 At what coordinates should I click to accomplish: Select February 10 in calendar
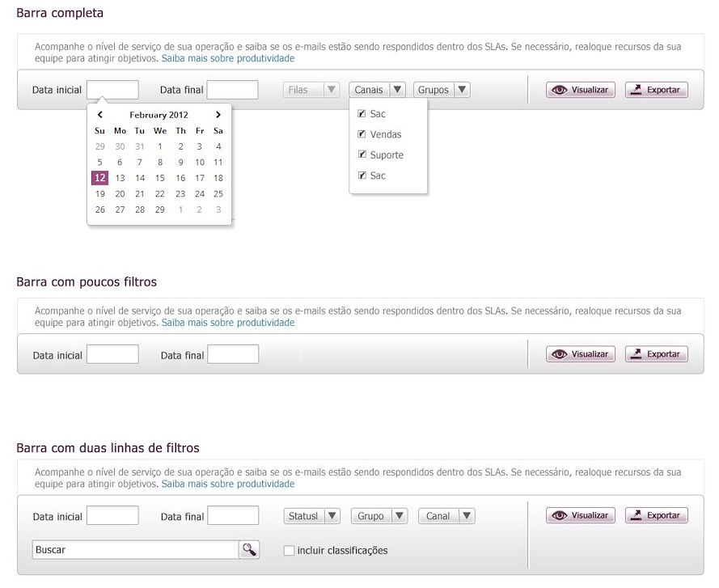point(200,163)
